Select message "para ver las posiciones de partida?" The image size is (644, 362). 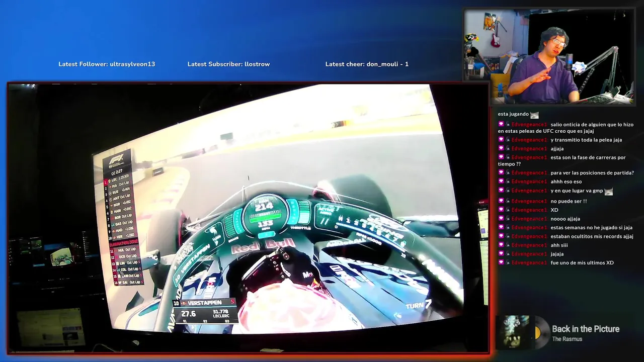point(592,173)
